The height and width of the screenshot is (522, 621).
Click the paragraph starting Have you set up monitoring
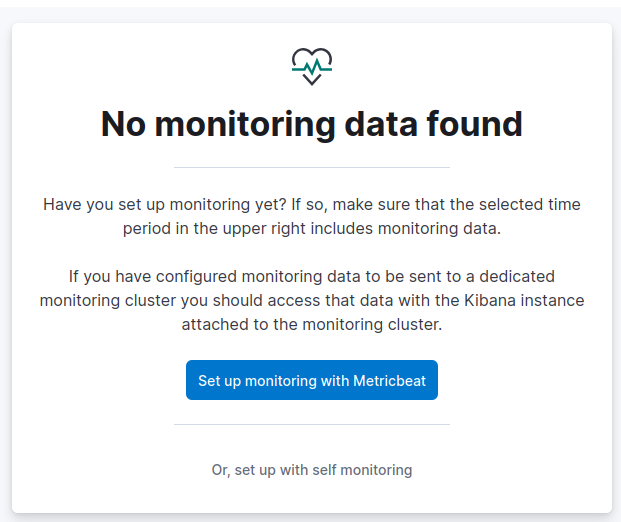(x=312, y=216)
